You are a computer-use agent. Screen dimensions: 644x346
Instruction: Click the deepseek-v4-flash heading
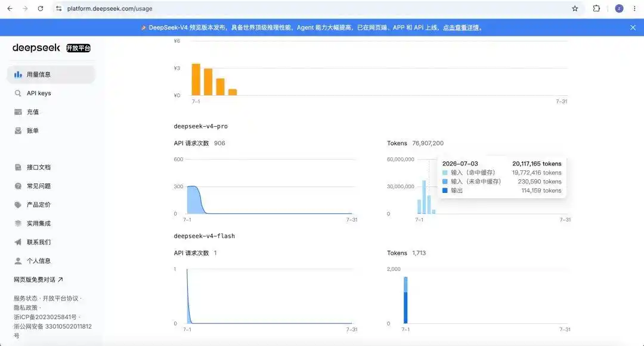(x=204, y=236)
